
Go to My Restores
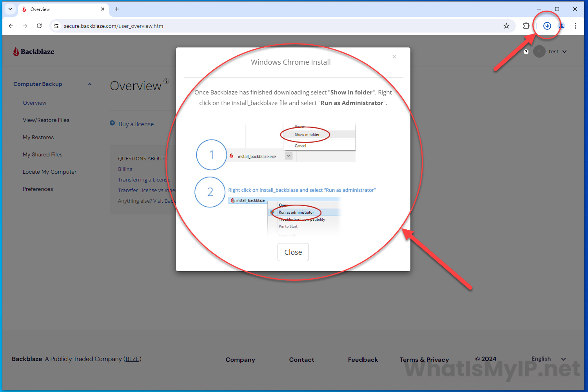pos(38,137)
